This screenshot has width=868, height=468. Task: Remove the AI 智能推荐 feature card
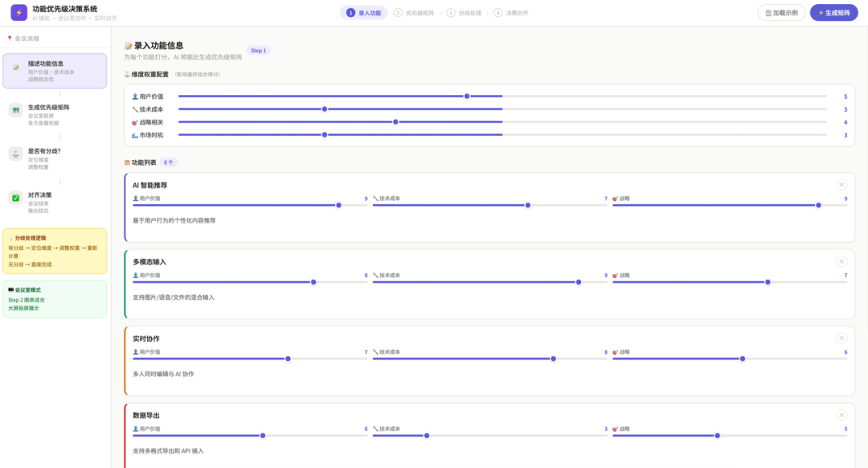click(841, 185)
